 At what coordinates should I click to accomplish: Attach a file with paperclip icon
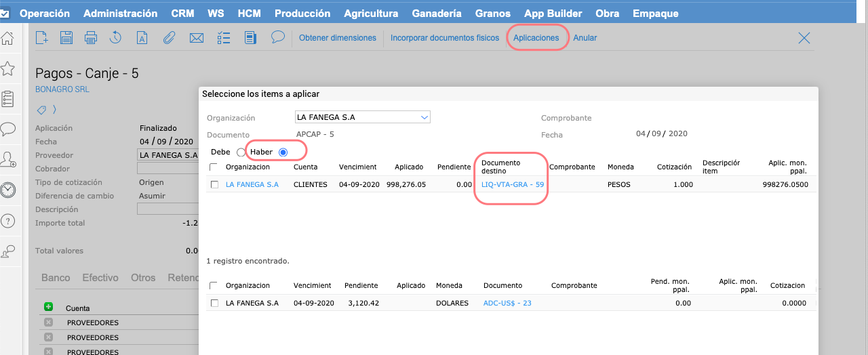pyautogui.click(x=170, y=38)
